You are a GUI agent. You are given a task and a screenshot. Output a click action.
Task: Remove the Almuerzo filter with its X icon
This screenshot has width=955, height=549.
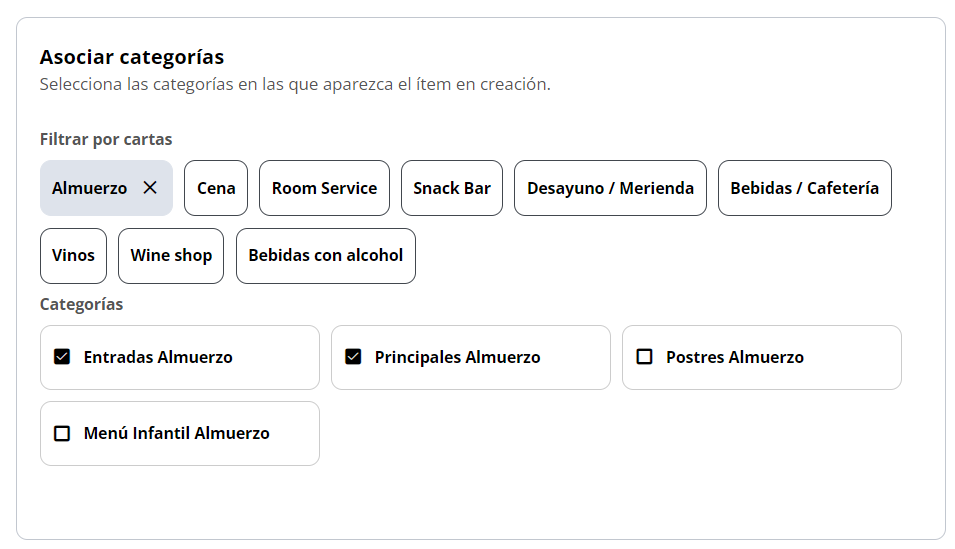150,188
